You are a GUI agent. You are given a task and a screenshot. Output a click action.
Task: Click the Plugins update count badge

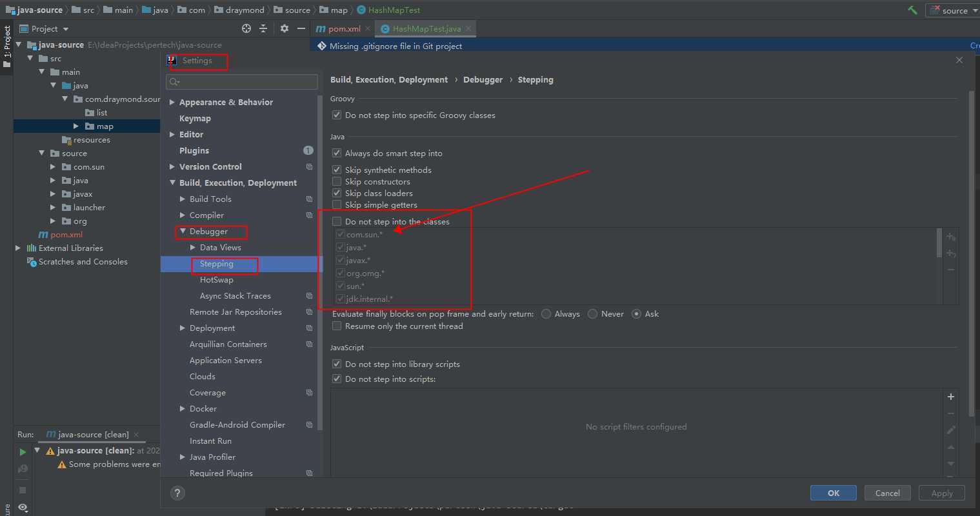tap(308, 150)
